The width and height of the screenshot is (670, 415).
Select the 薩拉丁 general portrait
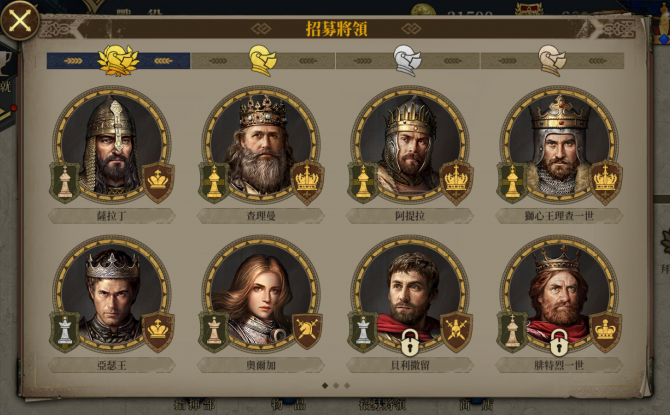[x=112, y=144]
